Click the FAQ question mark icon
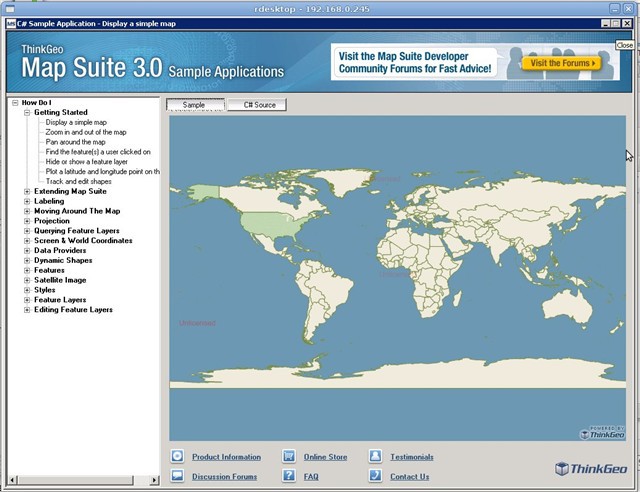This screenshot has width=640, height=492. 289,476
